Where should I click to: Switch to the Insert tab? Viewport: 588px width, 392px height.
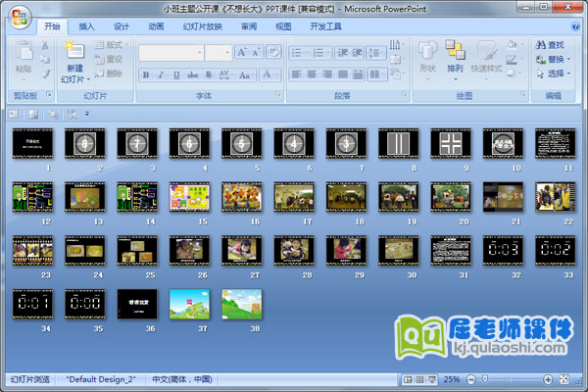(86, 26)
